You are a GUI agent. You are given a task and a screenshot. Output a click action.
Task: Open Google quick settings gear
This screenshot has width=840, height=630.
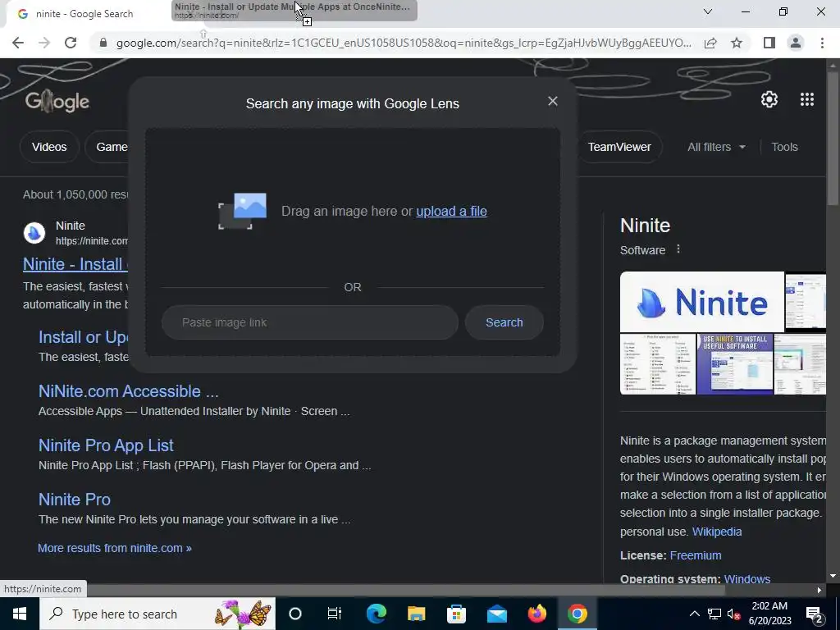(769, 99)
